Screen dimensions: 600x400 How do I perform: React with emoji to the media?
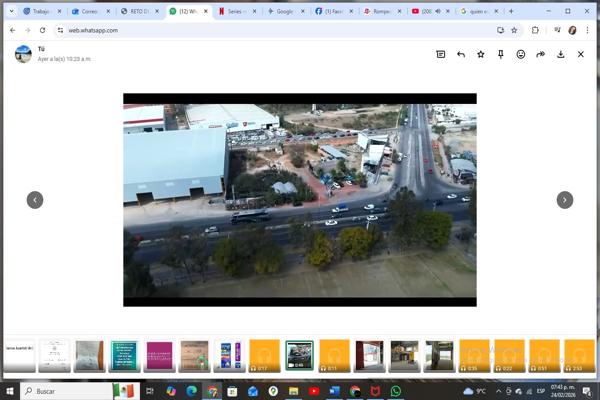click(521, 54)
